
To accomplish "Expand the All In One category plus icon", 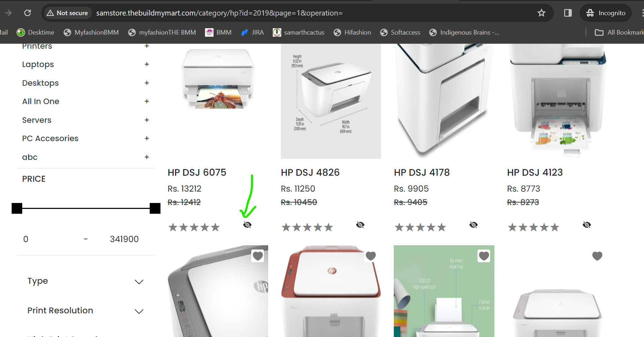I will pos(147,101).
